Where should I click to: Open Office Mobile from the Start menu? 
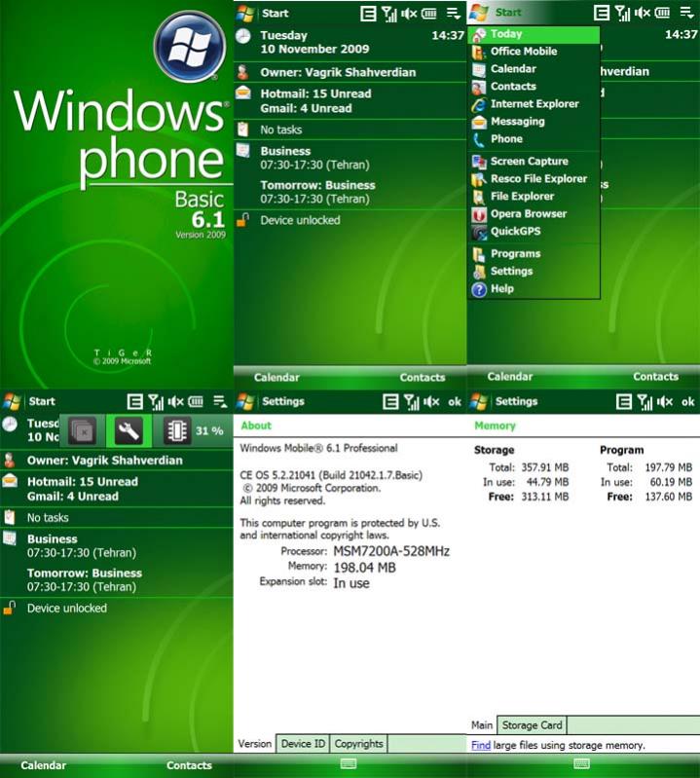coord(534,51)
